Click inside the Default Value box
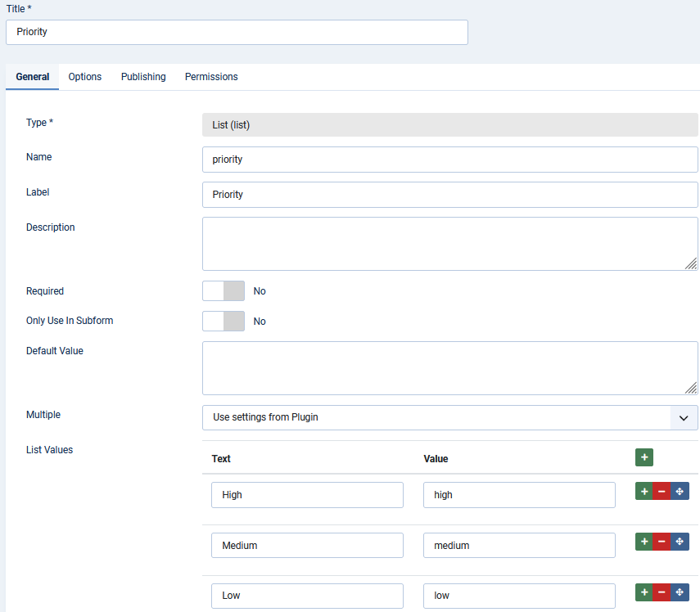This screenshot has width=700, height=612. (450, 367)
